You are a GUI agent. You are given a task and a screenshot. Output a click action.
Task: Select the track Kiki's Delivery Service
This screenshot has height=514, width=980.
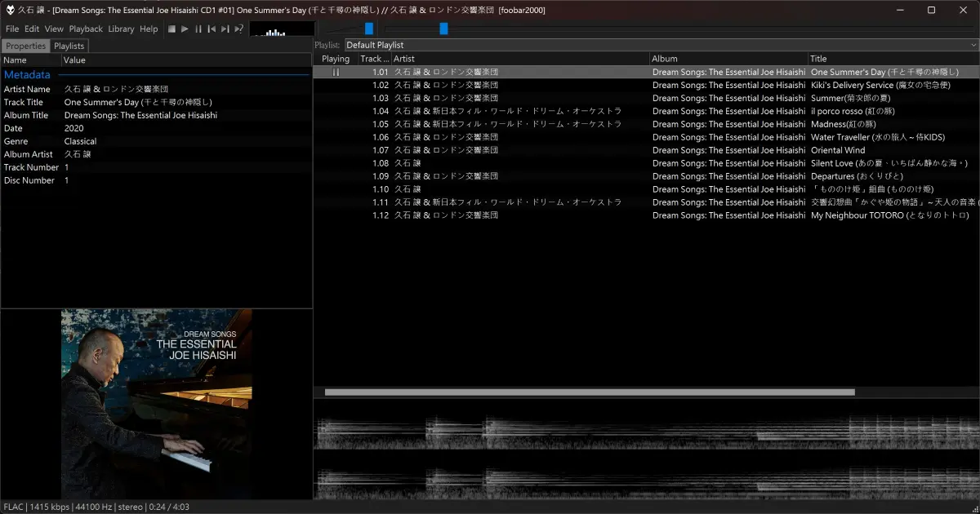click(647, 85)
